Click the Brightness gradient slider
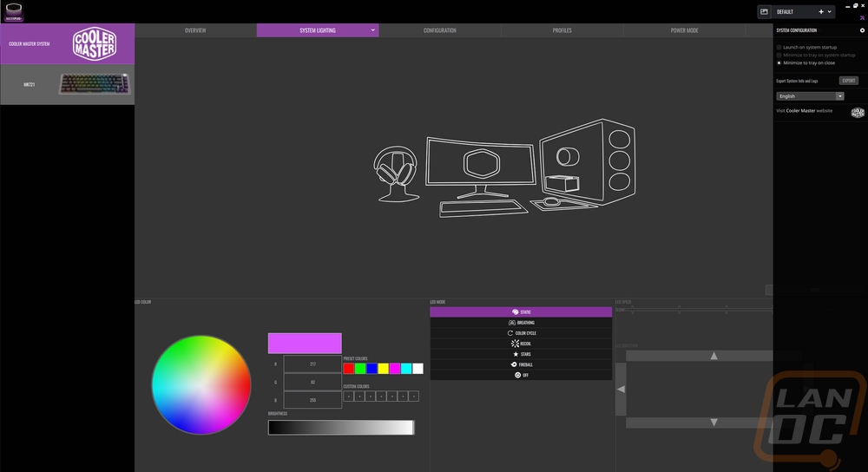868x472 pixels. 341,427
